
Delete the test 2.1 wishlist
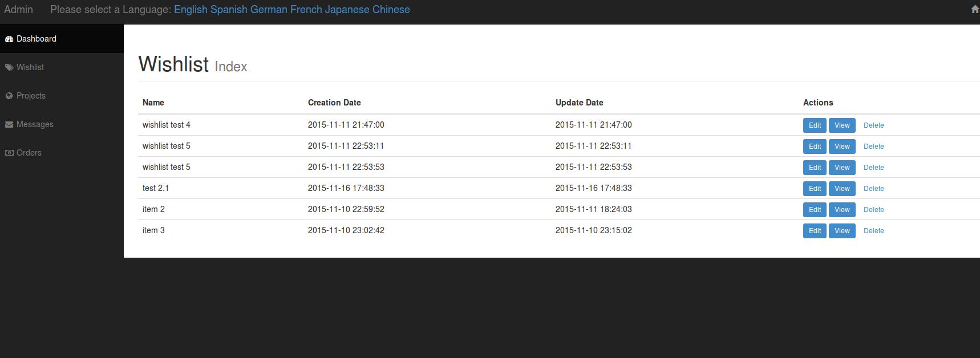tap(873, 189)
